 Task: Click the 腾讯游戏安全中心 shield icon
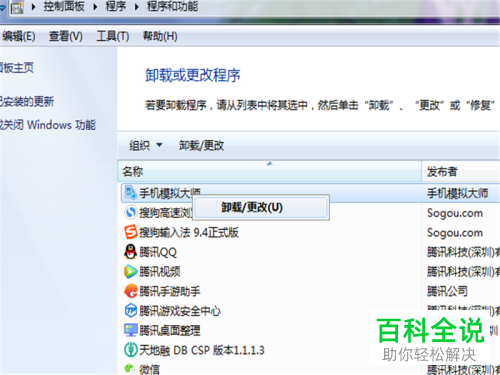(x=130, y=311)
